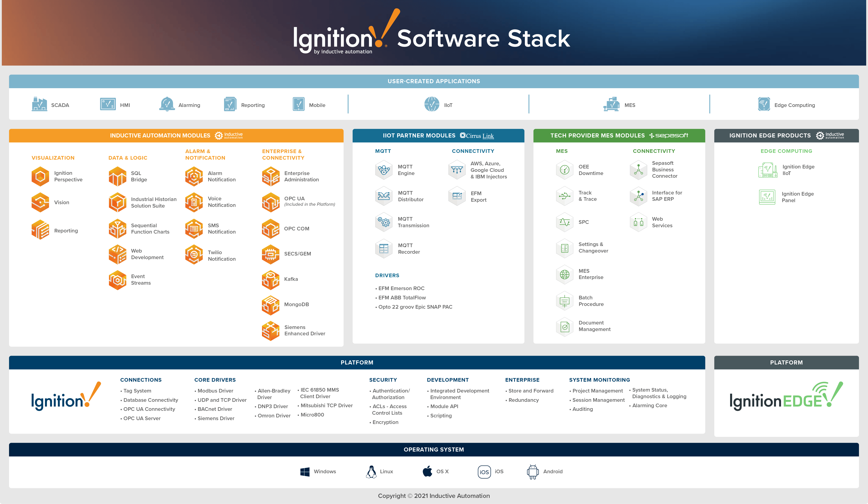Click the Mobile device icon
868x504 pixels.
[x=299, y=104]
